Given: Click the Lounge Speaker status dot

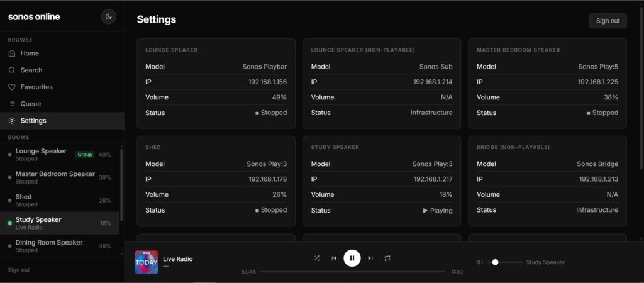Looking at the screenshot, I should coord(9,155).
